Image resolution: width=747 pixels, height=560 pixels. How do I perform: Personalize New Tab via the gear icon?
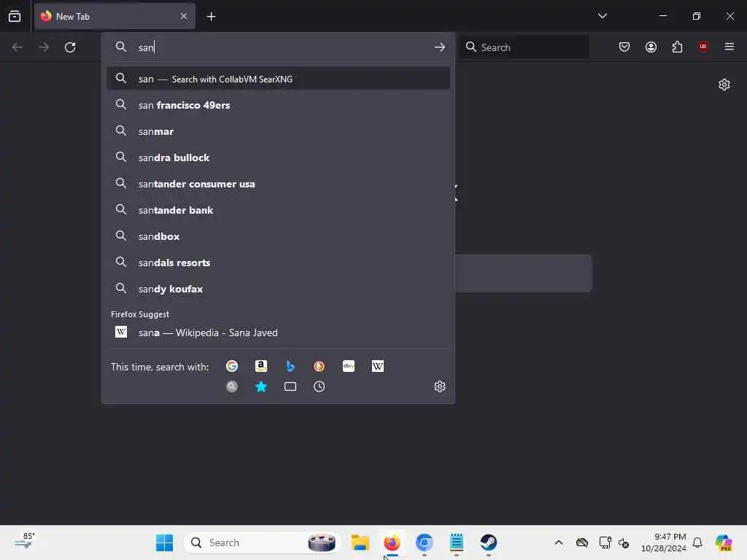pos(724,85)
